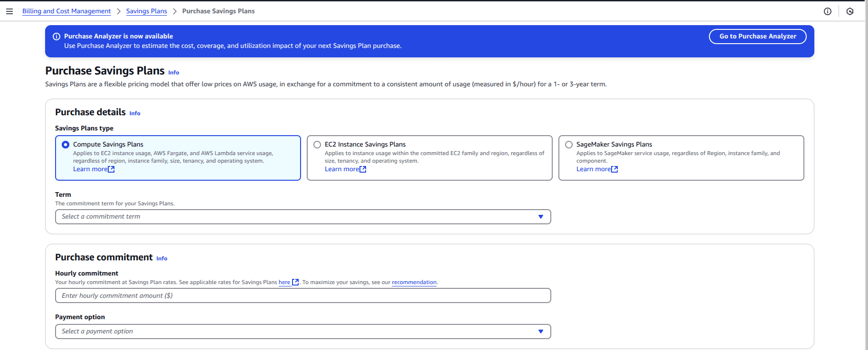Open the payment option dropdown
Viewport: 868px width, 350px height.
pyautogui.click(x=303, y=332)
